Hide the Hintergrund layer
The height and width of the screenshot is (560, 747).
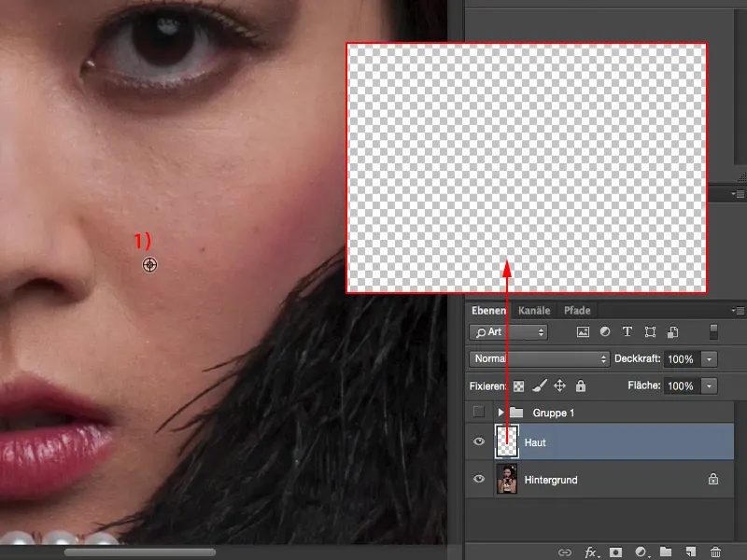[480, 480]
